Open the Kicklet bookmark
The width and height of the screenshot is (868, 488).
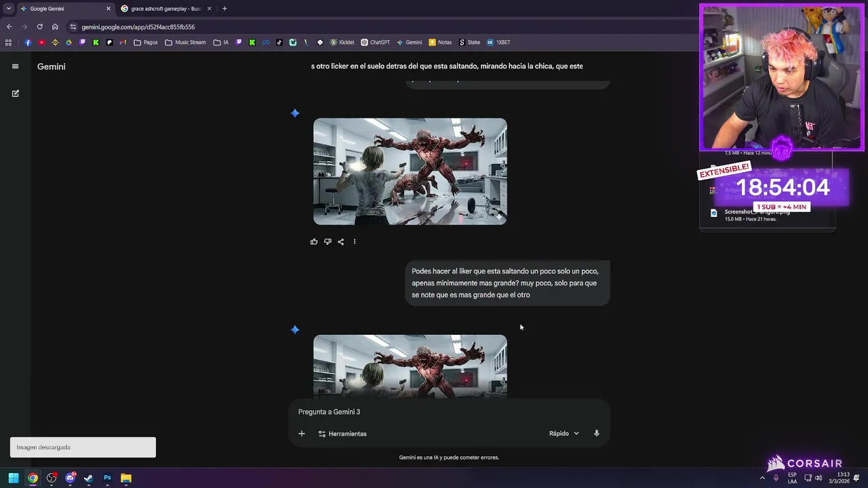pos(342,42)
